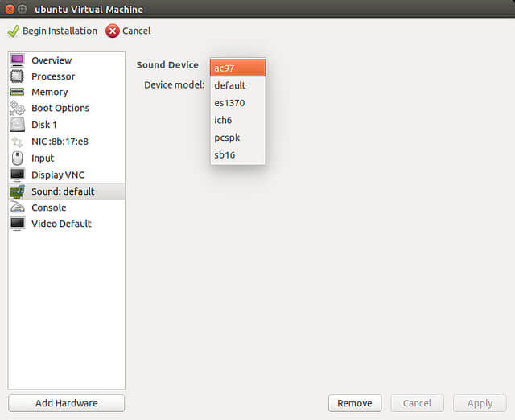Select es1370 sound device model
Screen dimensions: 515x420
click(237, 103)
